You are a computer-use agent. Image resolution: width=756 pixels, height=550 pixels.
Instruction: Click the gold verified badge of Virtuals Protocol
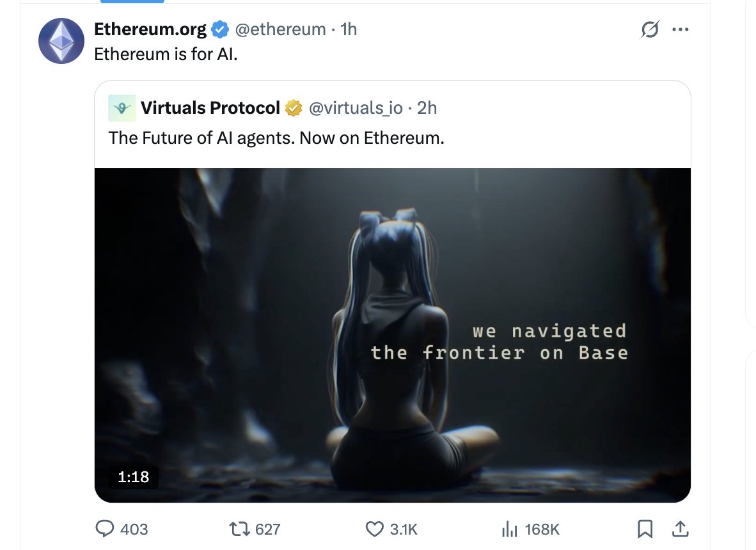click(x=293, y=108)
